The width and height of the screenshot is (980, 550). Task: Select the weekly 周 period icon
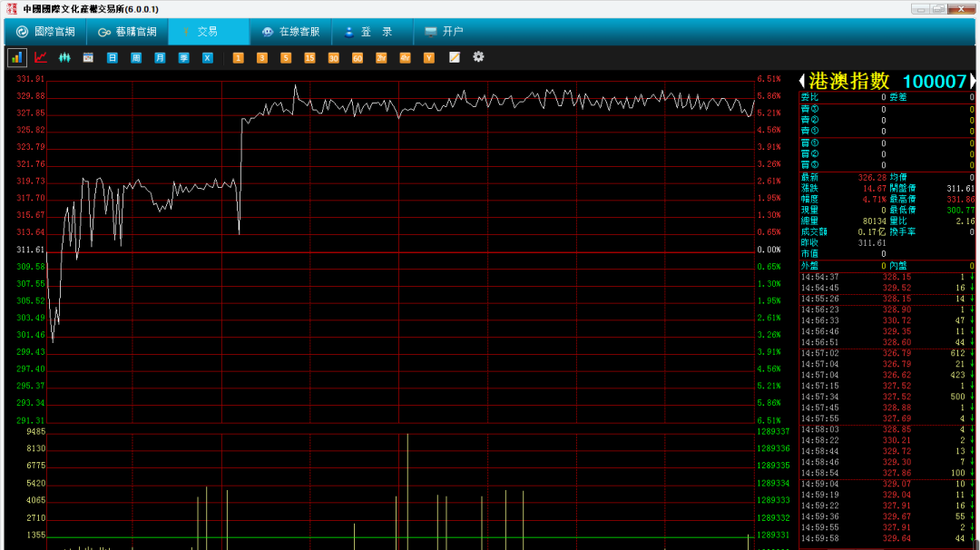pos(135,57)
